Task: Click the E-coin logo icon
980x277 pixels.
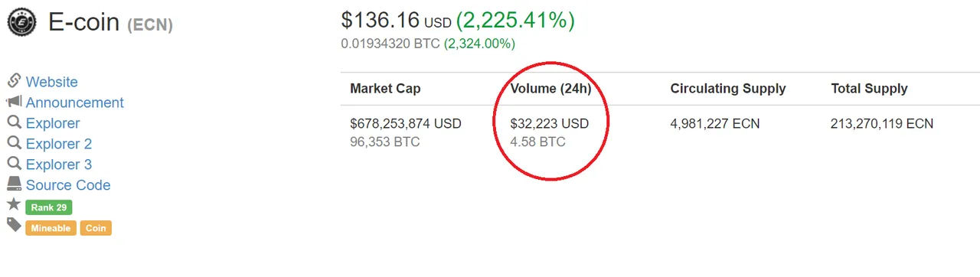Action: point(21,21)
